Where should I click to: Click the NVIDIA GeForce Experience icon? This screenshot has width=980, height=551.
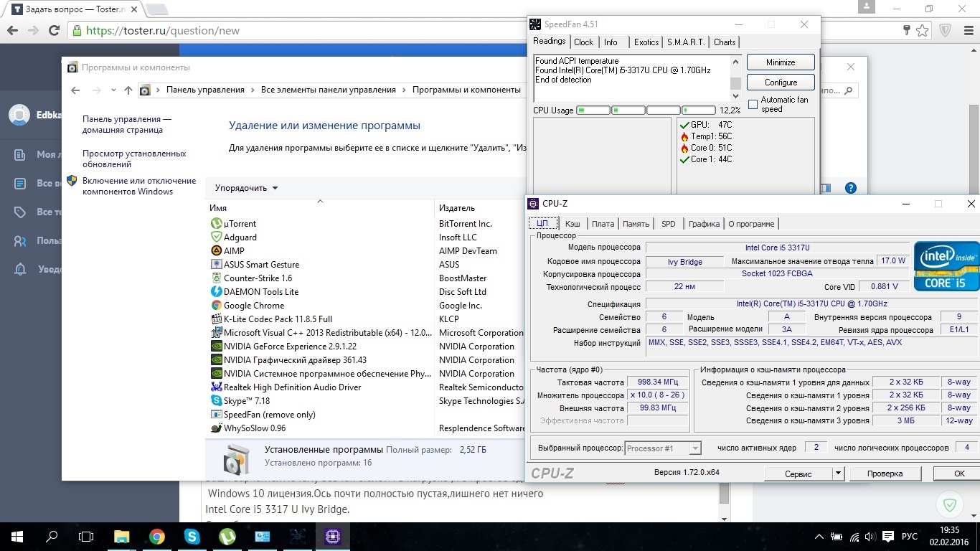click(217, 347)
